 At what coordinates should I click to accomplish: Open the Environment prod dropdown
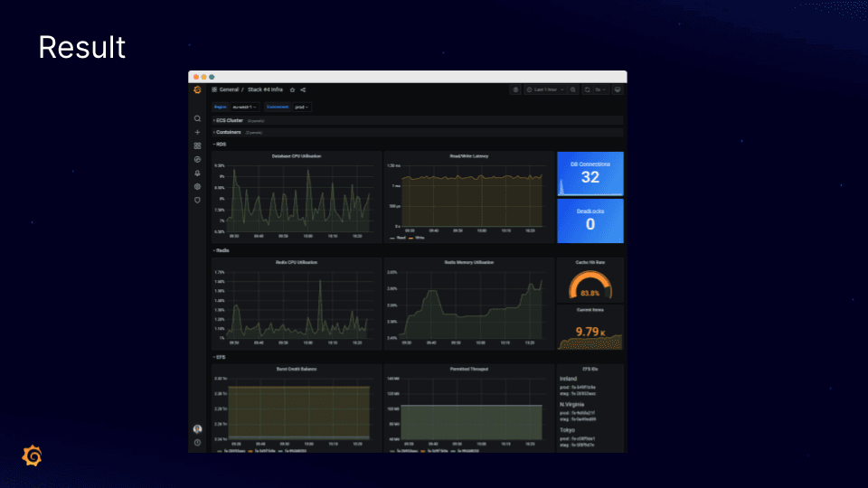(x=302, y=107)
